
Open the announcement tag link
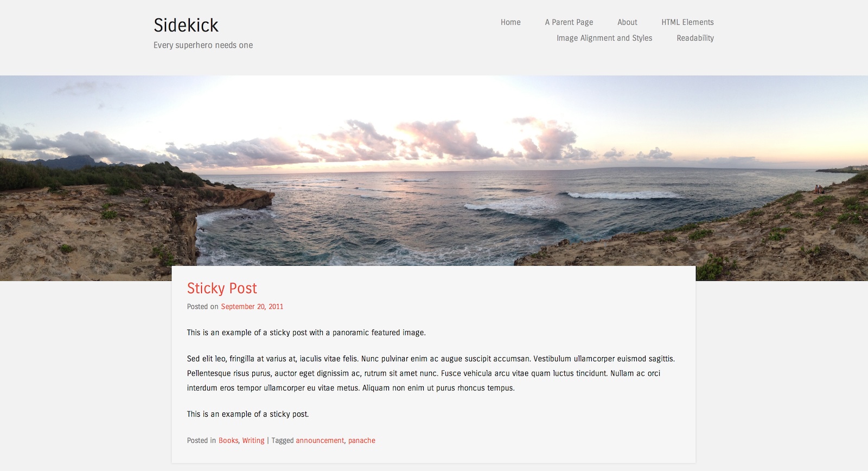coord(320,441)
